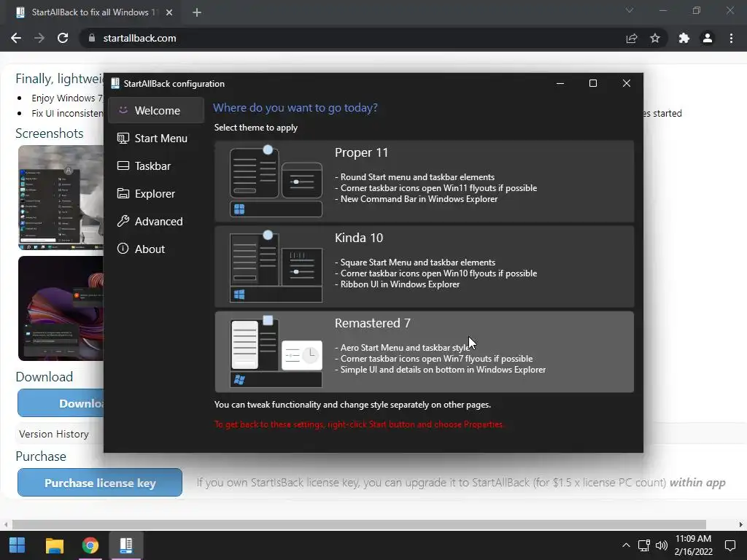Image resolution: width=747 pixels, height=560 pixels.
Task: Click the Kinda 10 theme preview image
Action: 276,267
